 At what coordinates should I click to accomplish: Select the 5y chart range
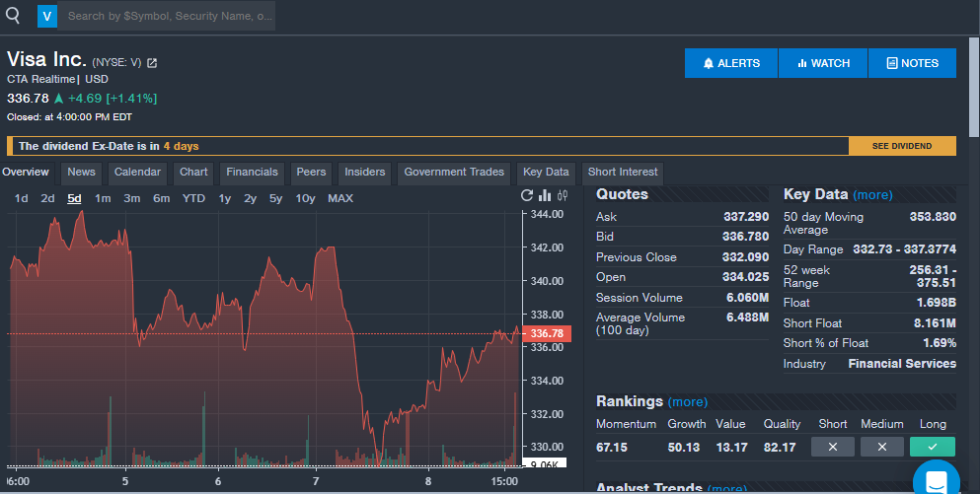275,198
